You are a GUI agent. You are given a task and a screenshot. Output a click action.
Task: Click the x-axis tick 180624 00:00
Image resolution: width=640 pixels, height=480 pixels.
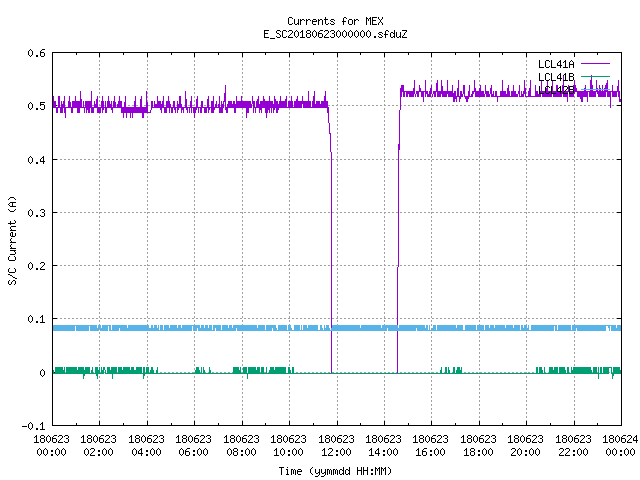(620, 446)
